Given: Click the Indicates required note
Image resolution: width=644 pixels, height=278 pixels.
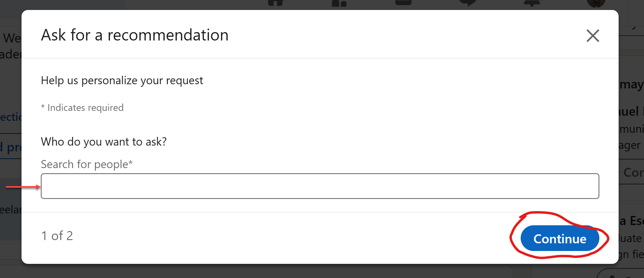Looking at the screenshot, I should pos(82,108).
